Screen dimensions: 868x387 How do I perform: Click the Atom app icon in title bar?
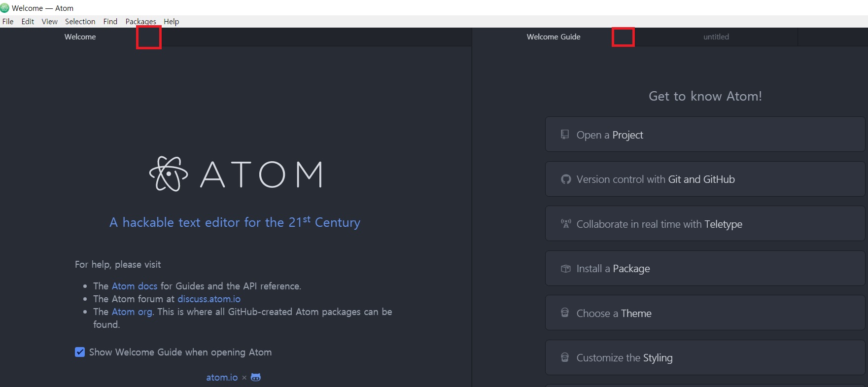point(5,8)
